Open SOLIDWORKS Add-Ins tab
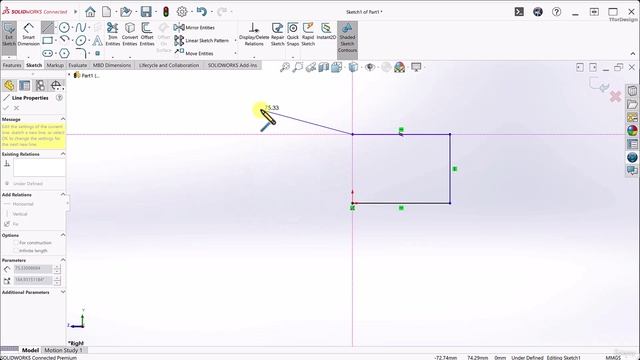 pos(232,65)
